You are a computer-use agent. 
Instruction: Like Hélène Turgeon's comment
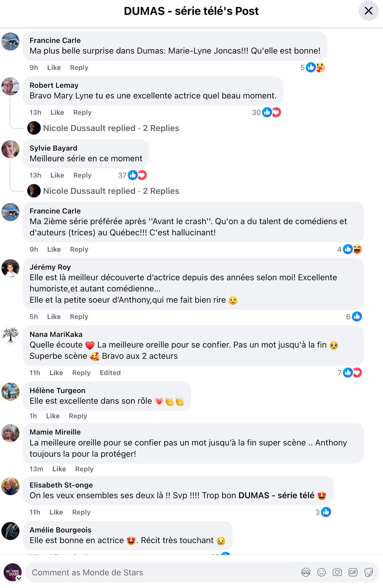53,416
